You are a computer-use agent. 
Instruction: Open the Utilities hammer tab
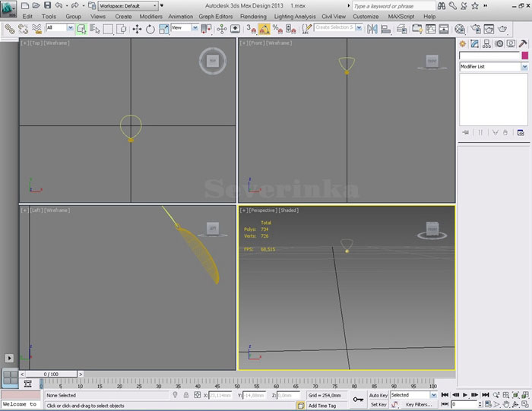click(523, 44)
